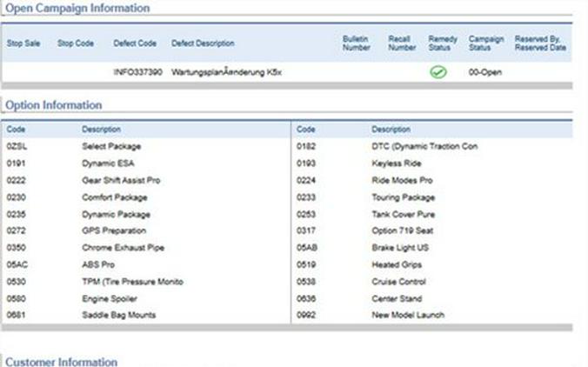The image size is (588, 367).
Task: Click the Keyless Ride option
Action: [x=397, y=163]
